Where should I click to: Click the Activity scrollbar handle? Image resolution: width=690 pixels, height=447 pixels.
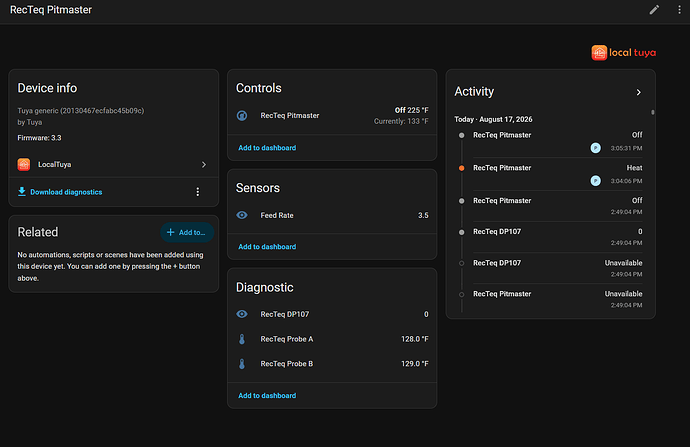pos(653,112)
